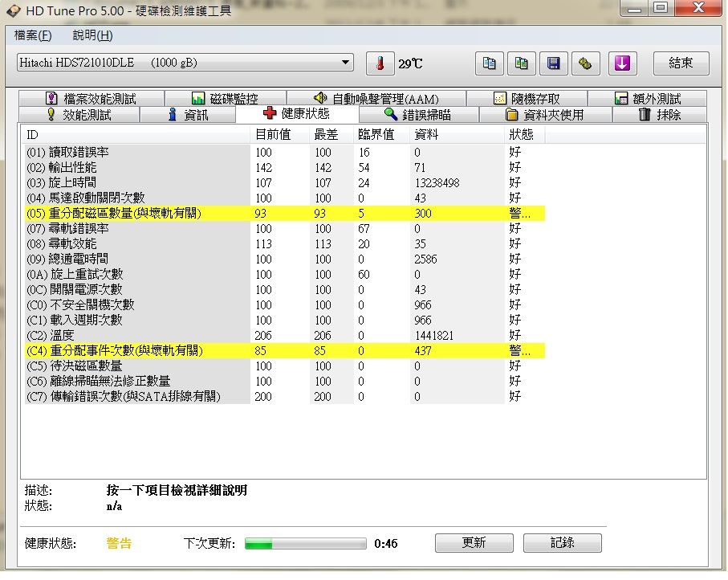Click the 資料 column header
The width and height of the screenshot is (728, 580).
click(x=458, y=135)
